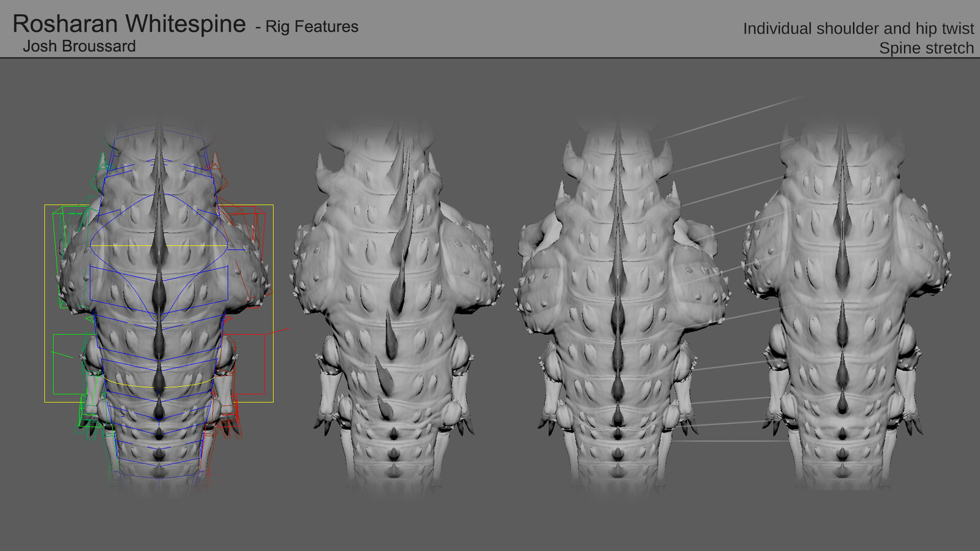Click the 'Spine stretch' text
The image size is (980, 551).
[x=926, y=48]
